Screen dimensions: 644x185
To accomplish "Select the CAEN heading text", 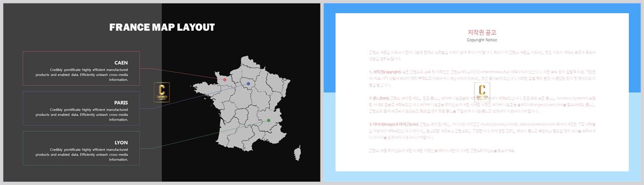I will tap(121, 63).
